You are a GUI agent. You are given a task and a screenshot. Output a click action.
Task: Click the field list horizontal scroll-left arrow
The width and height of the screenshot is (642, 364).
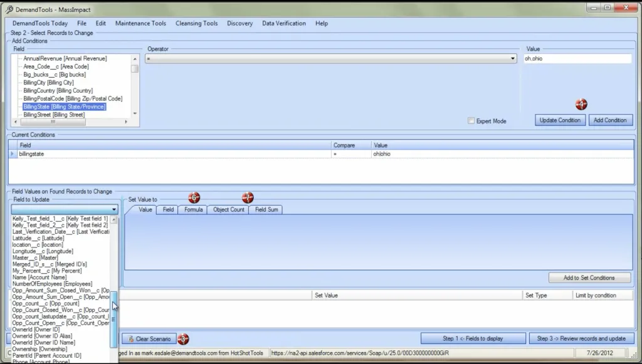(16, 122)
